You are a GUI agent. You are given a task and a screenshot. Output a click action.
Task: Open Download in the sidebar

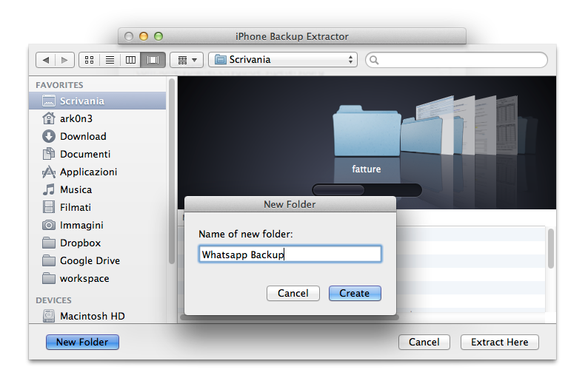pyautogui.click(x=98, y=136)
